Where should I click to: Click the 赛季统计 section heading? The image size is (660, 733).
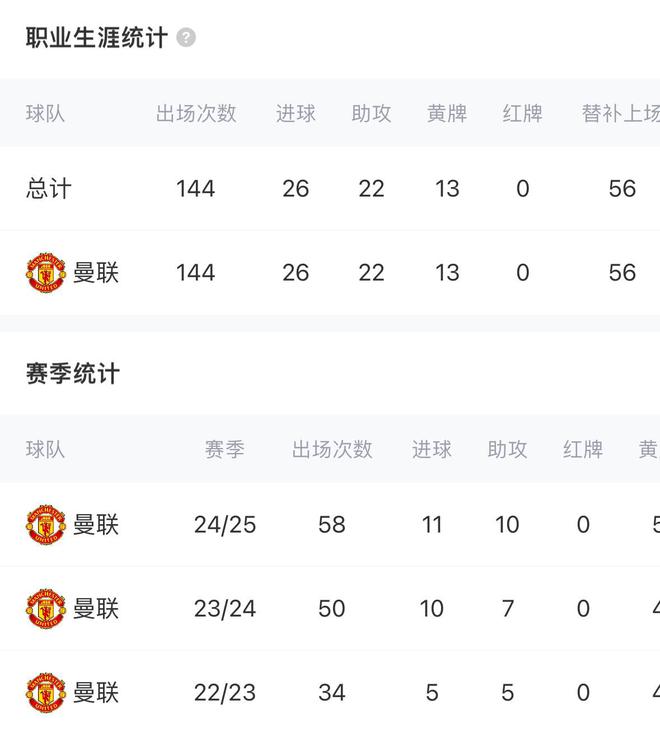[x=72, y=374]
